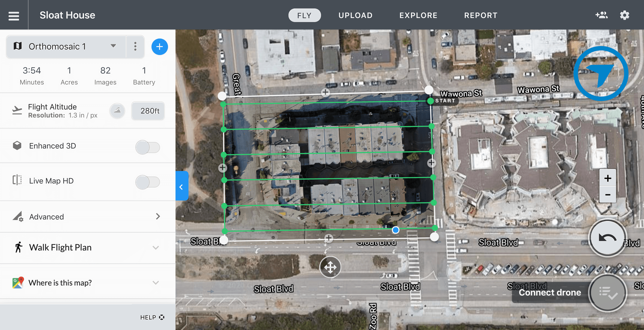The image size is (644, 330).
Task: Open the Orthomosaic 1 plan dropdown
Action: point(66,46)
